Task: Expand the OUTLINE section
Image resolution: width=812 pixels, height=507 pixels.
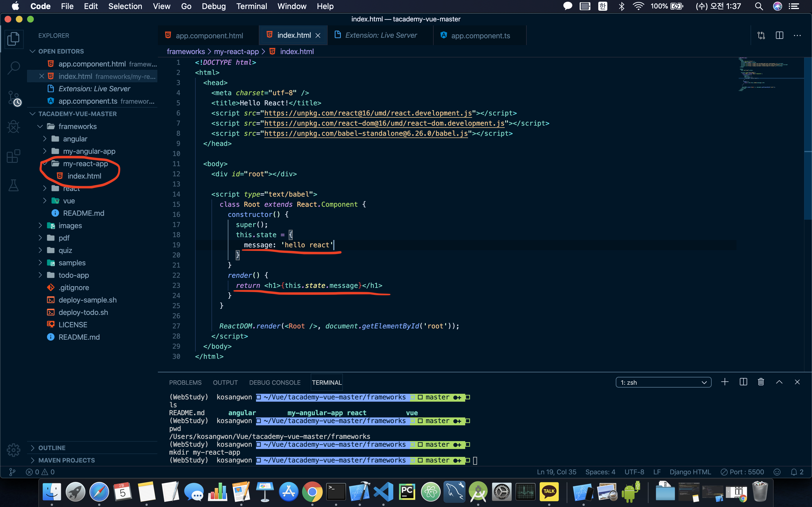Action: [52, 448]
